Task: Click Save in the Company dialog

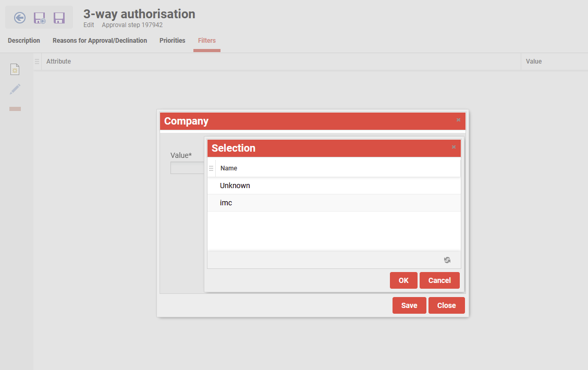Action: pyautogui.click(x=409, y=305)
